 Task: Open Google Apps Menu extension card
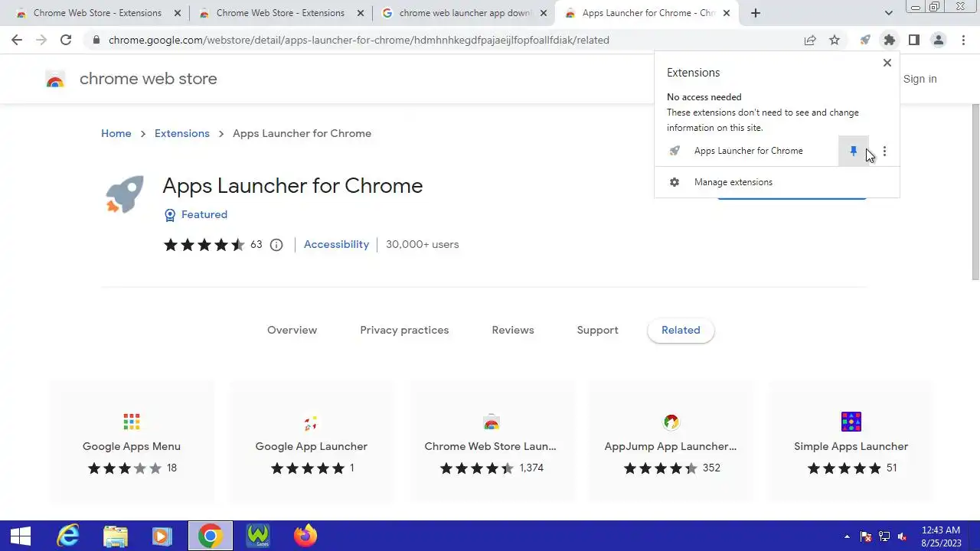[132, 442]
